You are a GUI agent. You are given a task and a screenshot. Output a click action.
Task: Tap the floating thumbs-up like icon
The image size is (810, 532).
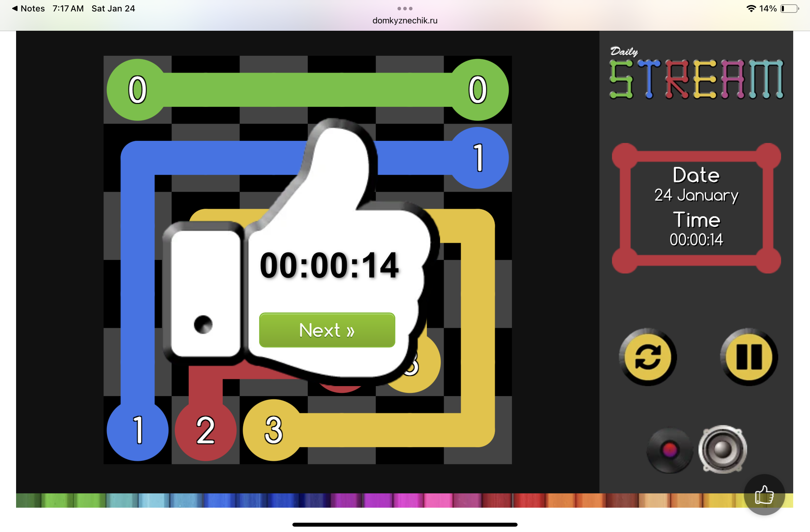pos(764,495)
